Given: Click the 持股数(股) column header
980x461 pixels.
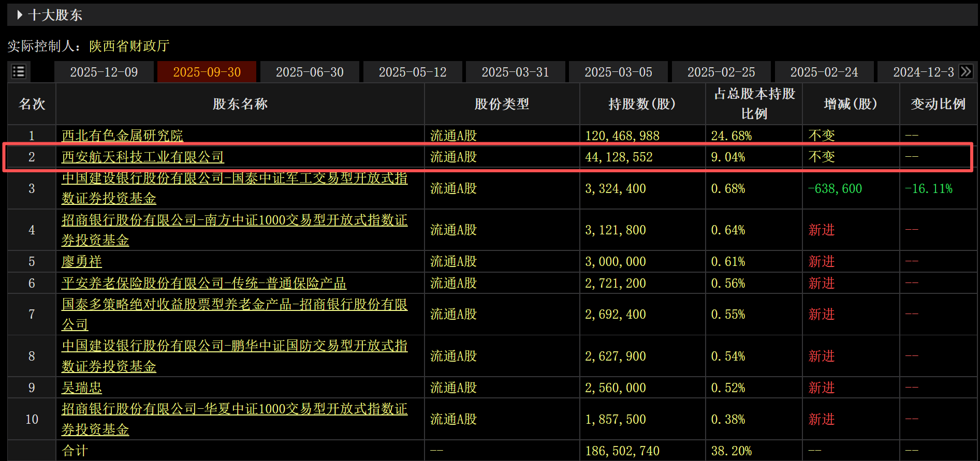Looking at the screenshot, I should pos(642,104).
